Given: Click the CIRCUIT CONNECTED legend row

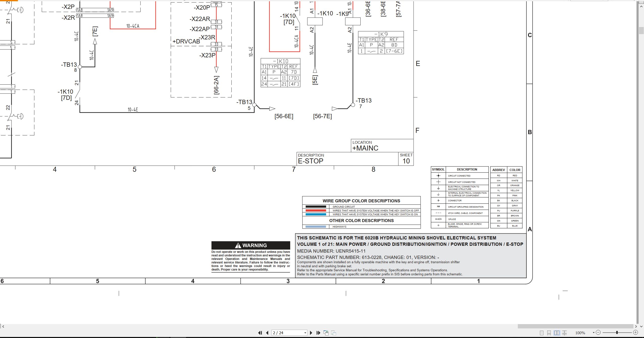Looking at the screenshot, I should coord(460,176).
